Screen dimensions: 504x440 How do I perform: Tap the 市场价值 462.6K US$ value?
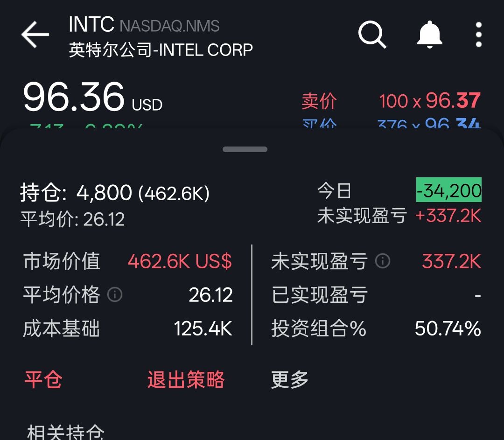[x=180, y=261]
